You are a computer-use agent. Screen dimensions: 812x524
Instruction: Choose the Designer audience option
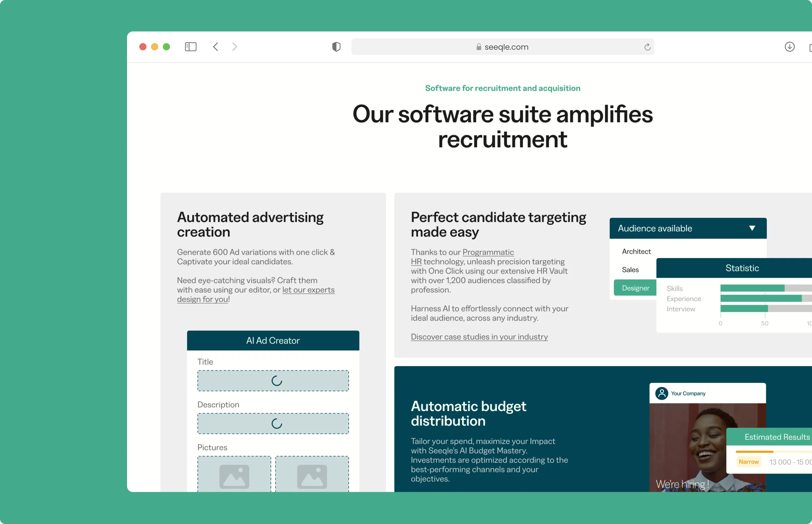point(635,288)
